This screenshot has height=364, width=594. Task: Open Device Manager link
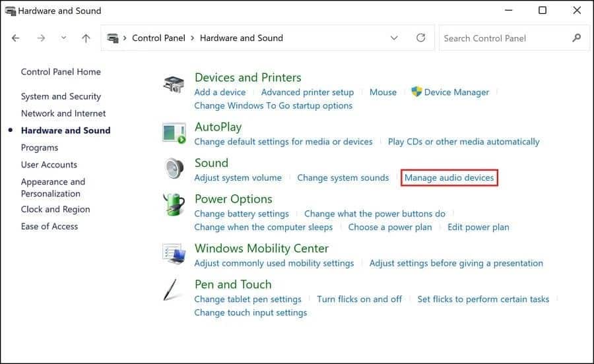pos(457,92)
